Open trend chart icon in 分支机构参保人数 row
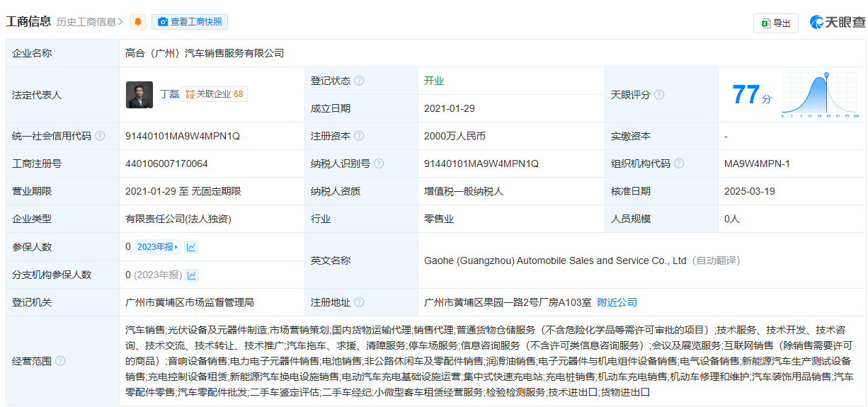The height and width of the screenshot is (407, 868). point(192,275)
